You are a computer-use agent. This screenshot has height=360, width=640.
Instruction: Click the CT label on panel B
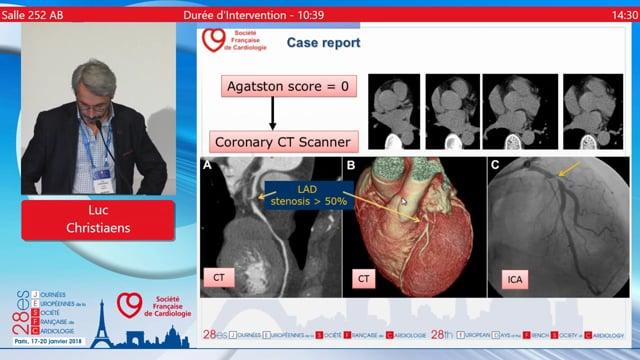tap(363, 279)
